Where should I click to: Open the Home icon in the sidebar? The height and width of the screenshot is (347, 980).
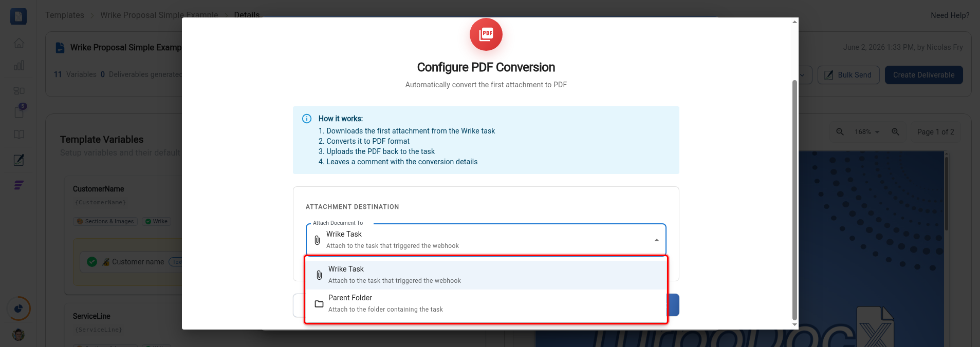(19, 43)
